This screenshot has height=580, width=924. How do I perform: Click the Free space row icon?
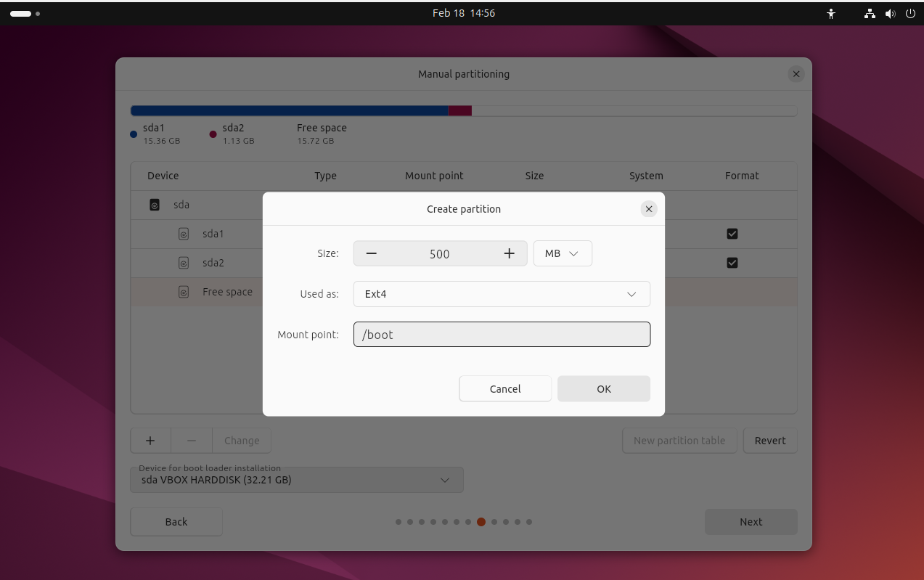pyautogui.click(x=184, y=292)
